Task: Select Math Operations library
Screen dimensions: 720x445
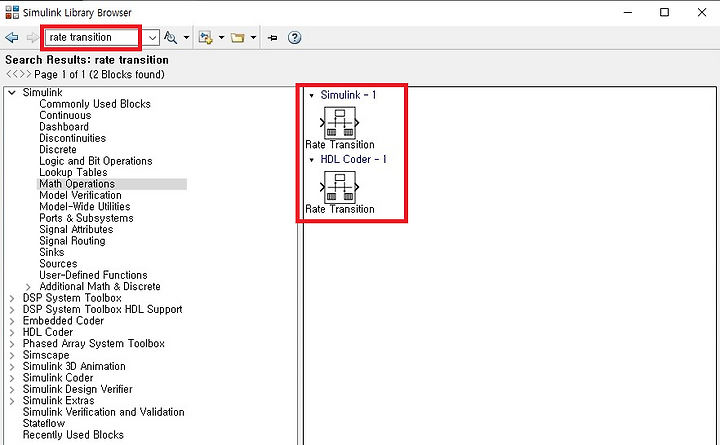Action: click(77, 184)
